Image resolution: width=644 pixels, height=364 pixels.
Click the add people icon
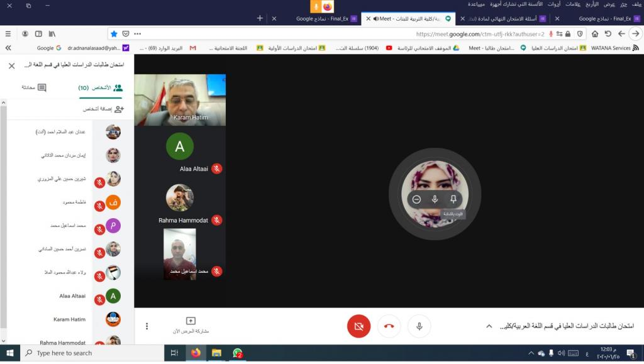pos(118,109)
